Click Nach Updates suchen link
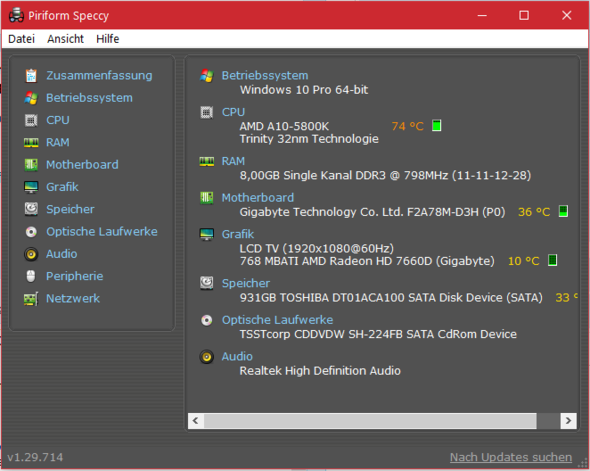Viewport: 590px width, 471px height. (511, 457)
